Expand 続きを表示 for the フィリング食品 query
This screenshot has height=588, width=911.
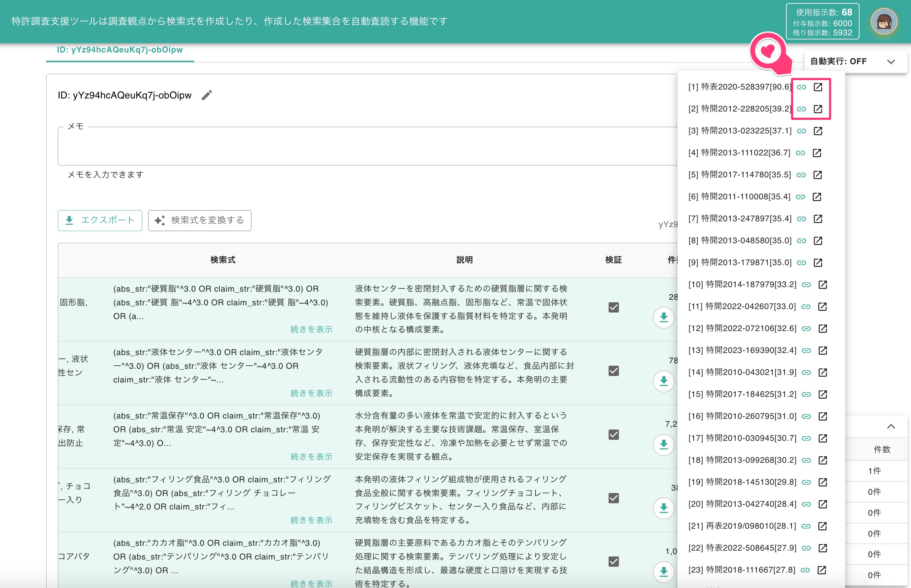pyautogui.click(x=311, y=520)
